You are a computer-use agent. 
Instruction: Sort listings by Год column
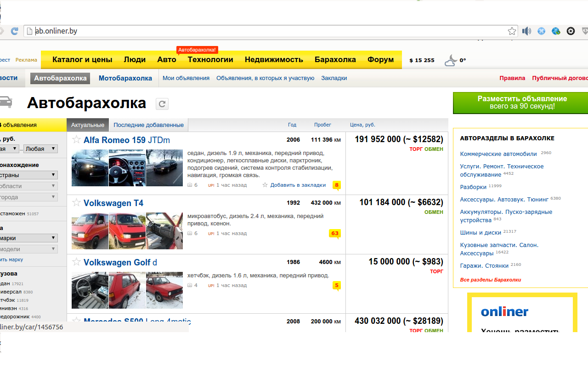292,125
